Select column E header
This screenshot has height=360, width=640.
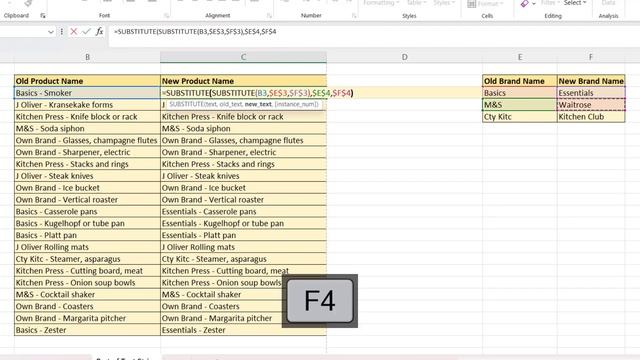pos(520,57)
